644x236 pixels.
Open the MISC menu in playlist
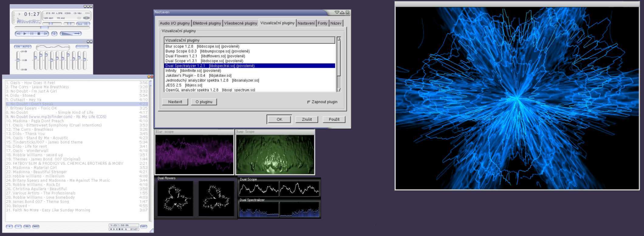[x=36, y=227]
